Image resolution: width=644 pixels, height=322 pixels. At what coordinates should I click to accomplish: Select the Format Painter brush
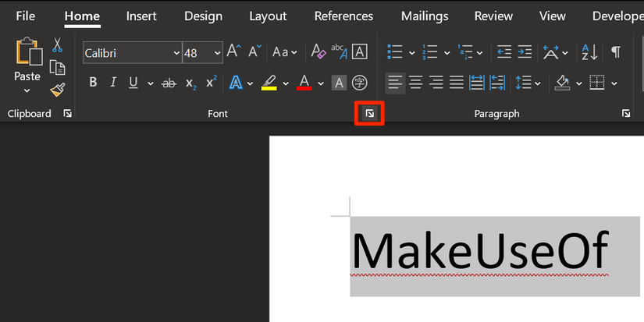pos(58,90)
